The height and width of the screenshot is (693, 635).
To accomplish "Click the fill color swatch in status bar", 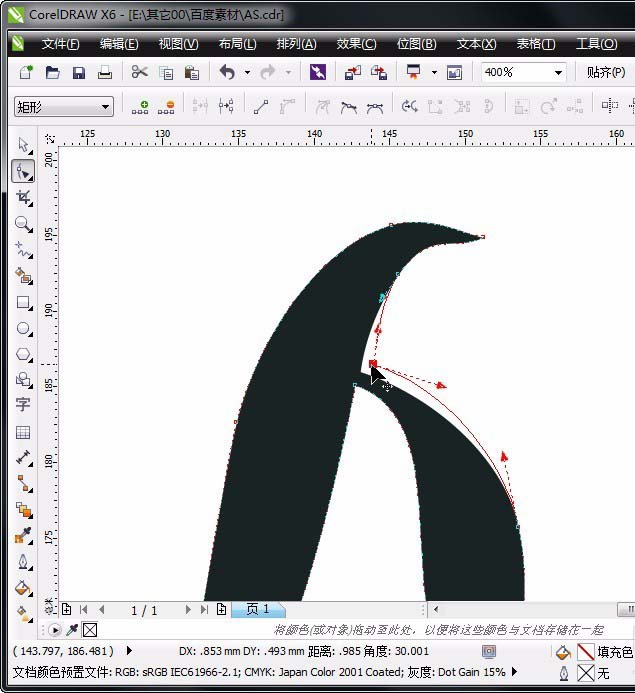I will tap(586, 652).
